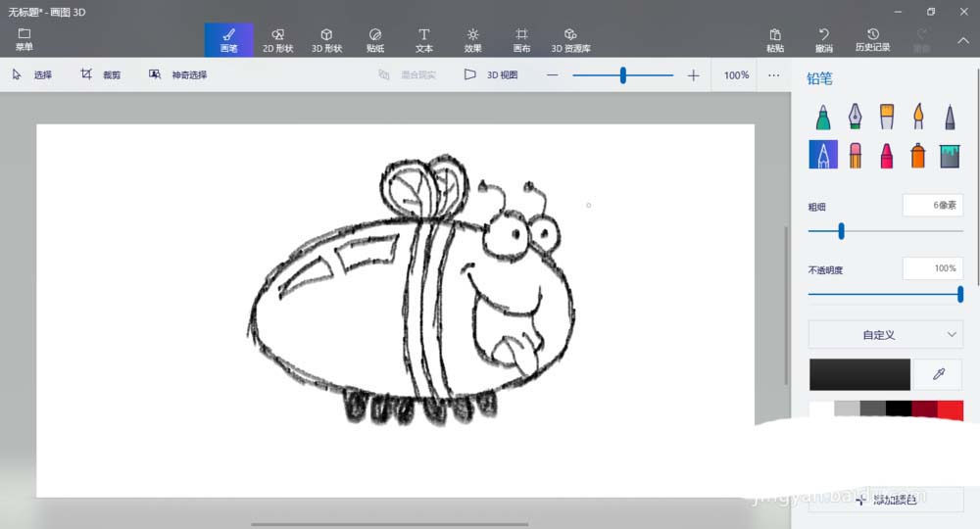Open the 自定义 material dropdown
This screenshot has width=980, height=529.
tap(886, 335)
